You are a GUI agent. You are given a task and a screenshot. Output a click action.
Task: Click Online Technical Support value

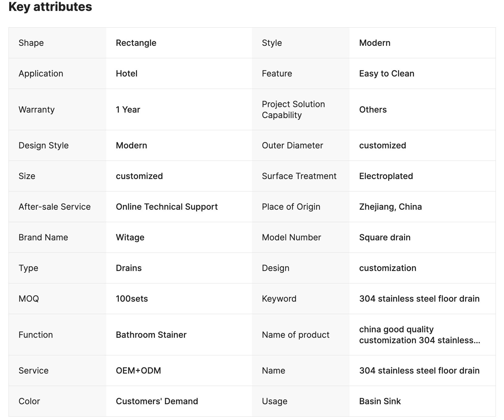point(167,207)
